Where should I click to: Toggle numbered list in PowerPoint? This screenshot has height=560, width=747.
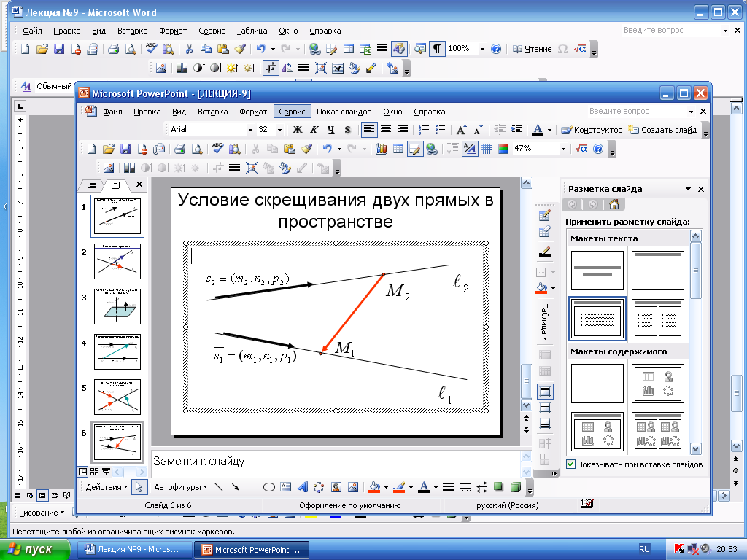(x=424, y=130)
